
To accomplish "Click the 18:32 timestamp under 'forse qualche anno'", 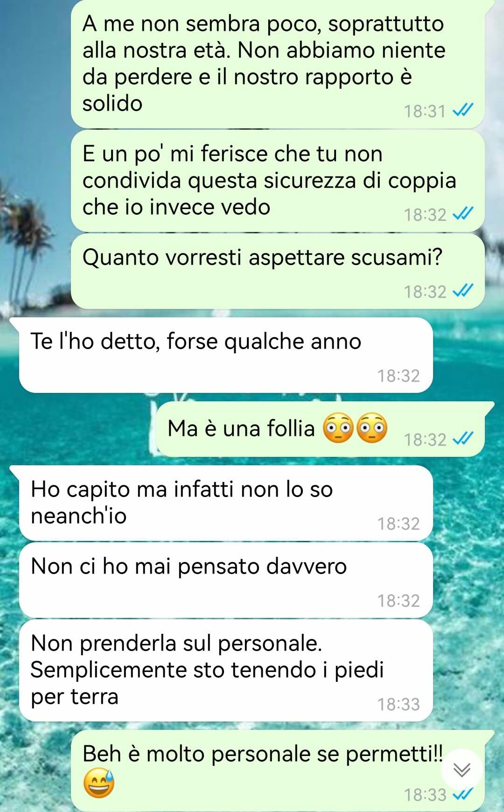I will [399, 376].
